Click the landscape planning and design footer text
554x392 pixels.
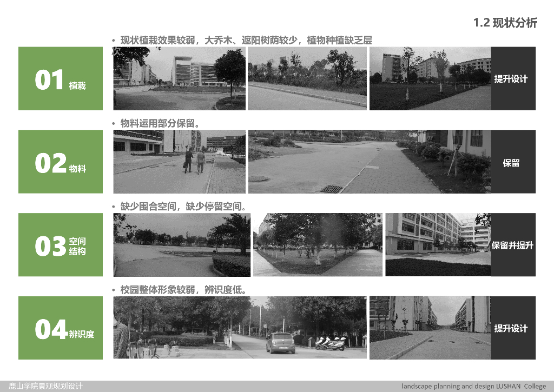[x=473, y=386]
